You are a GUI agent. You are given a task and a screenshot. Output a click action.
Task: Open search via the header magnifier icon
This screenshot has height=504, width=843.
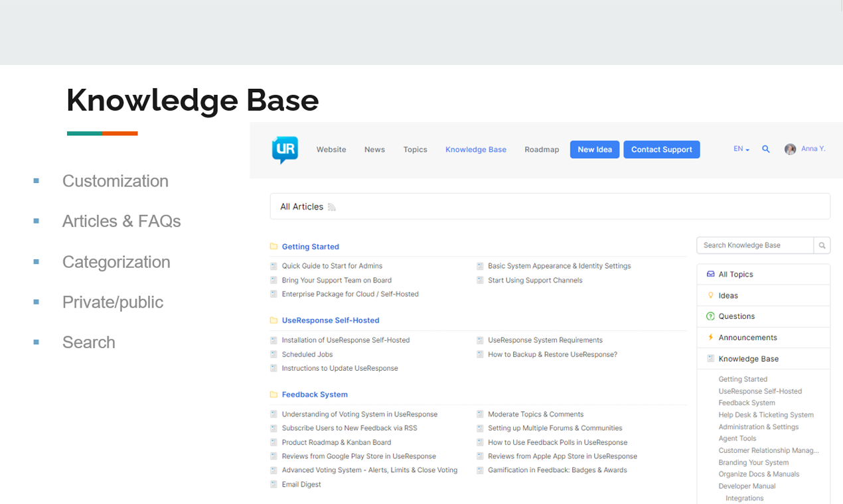pos(766,149)
